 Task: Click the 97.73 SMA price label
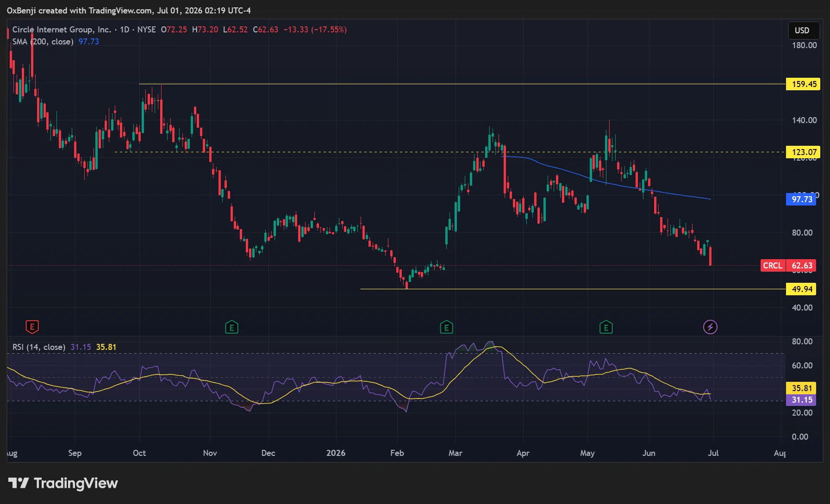[801, 199]
